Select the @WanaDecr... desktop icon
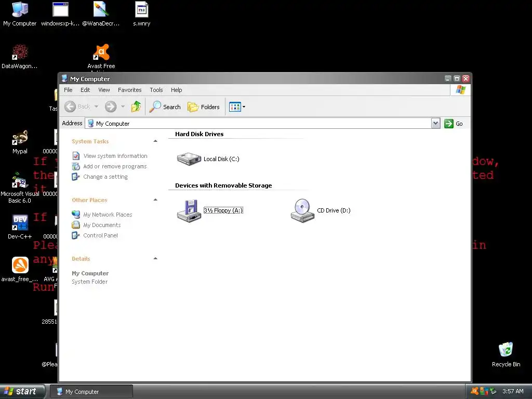The width and height of the screenshot is (532, 399). (101, 9)
